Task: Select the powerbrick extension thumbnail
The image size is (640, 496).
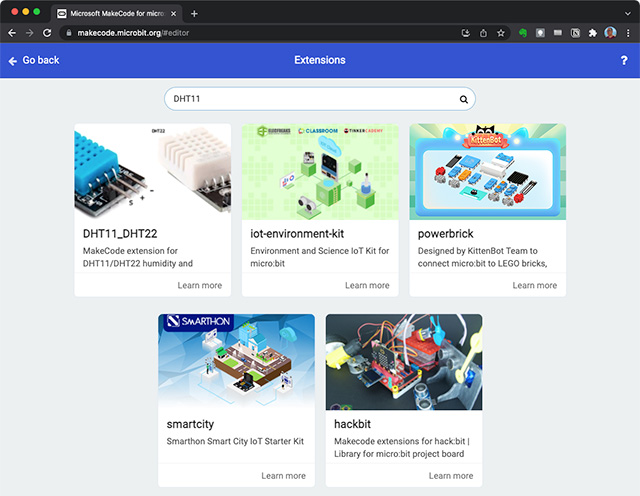Action: click(x=487, y=171)
